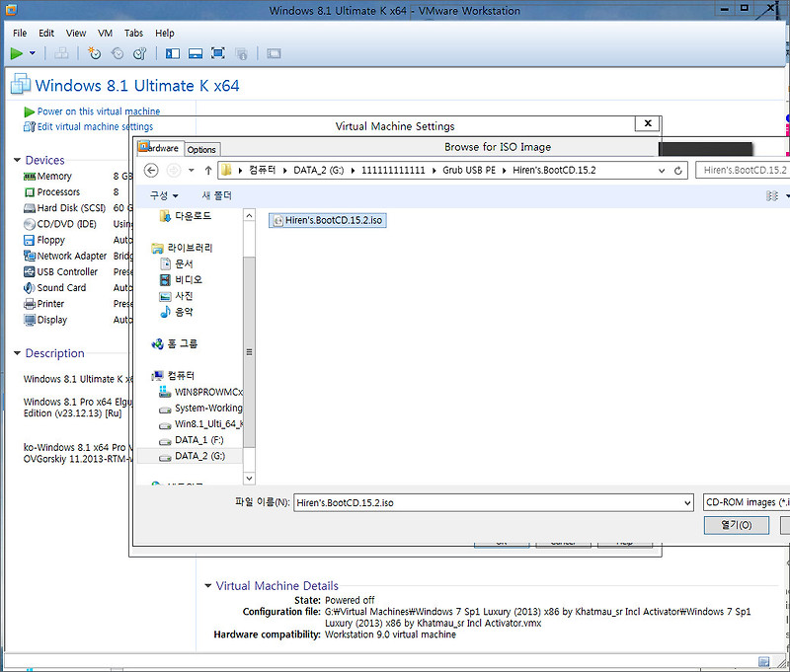
Task: Open the File menu
Action: (20, 34)
